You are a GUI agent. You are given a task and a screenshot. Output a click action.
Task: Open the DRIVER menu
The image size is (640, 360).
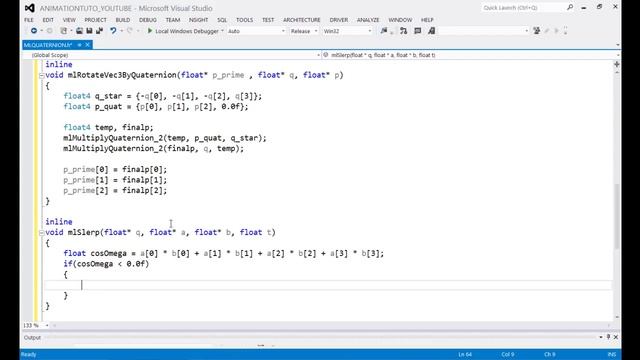tap(339, 20)
